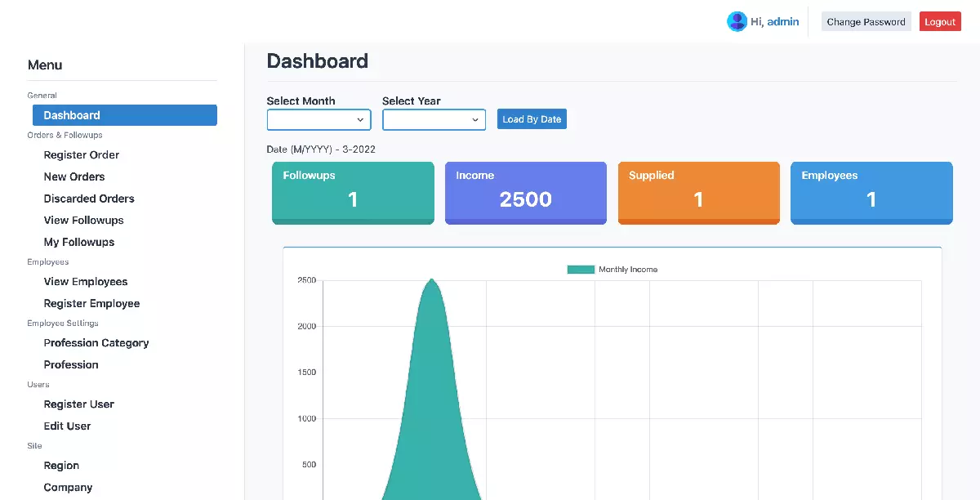Screen dimensions: 980x500
Task: Navigate to View Followups
Action: pos(84,221)
